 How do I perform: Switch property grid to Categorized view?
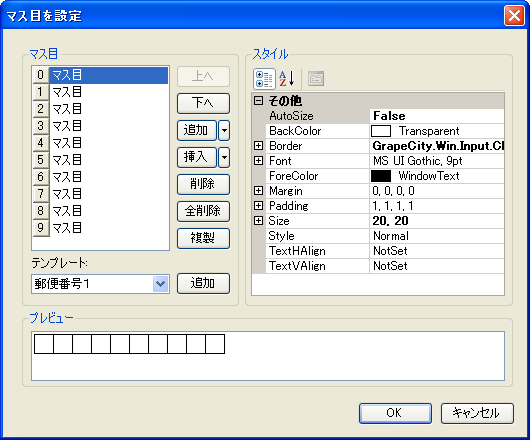264,79
